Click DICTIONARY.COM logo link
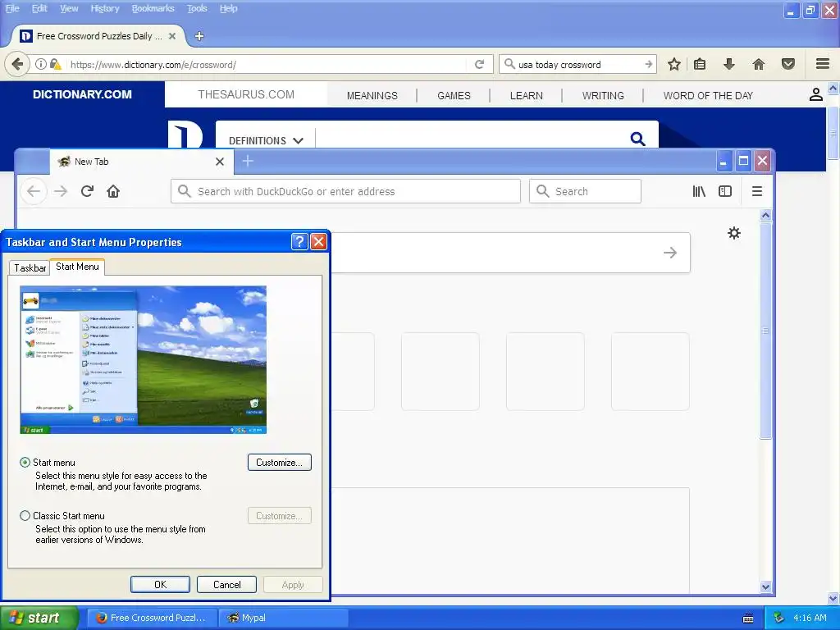Image resolution: width=840 pixels, height=630 pixels. (82, 94)
